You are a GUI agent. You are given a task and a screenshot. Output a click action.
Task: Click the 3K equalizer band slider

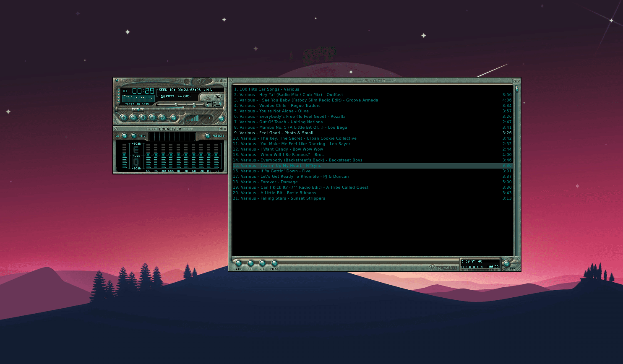(x=186, y=156)
